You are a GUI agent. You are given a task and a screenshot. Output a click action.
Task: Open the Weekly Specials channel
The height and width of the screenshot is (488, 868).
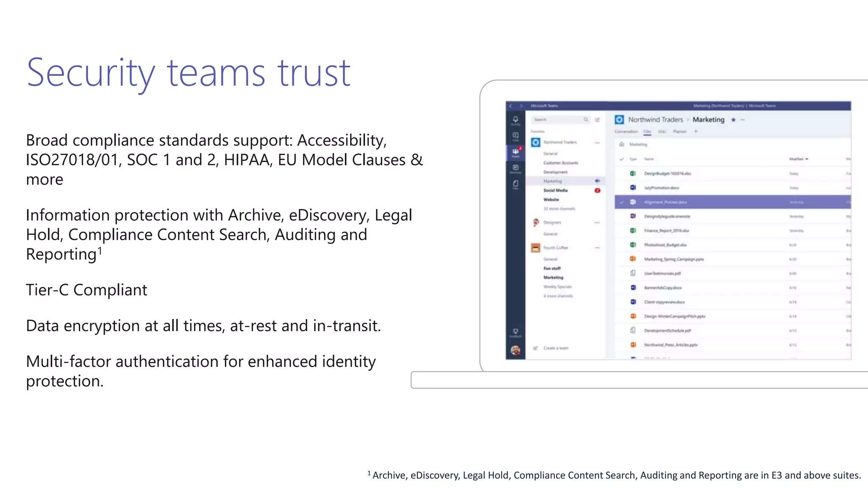click(x=557, y=287)
